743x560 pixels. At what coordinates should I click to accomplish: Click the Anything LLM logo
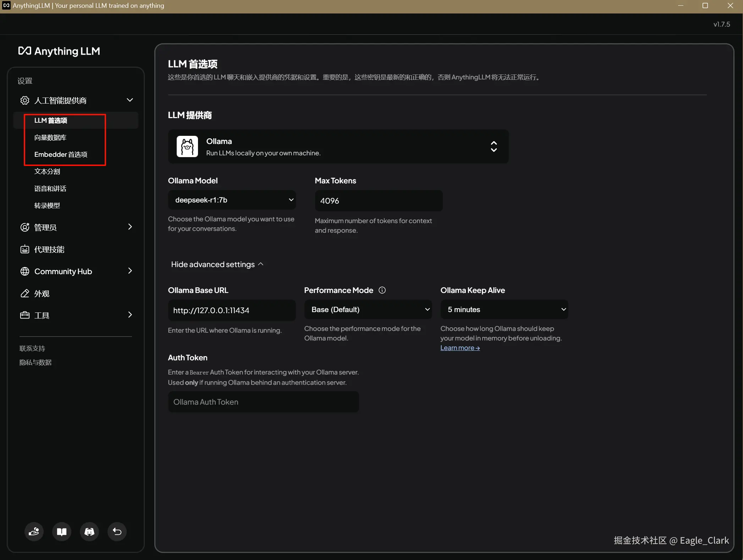click(59, 51)
